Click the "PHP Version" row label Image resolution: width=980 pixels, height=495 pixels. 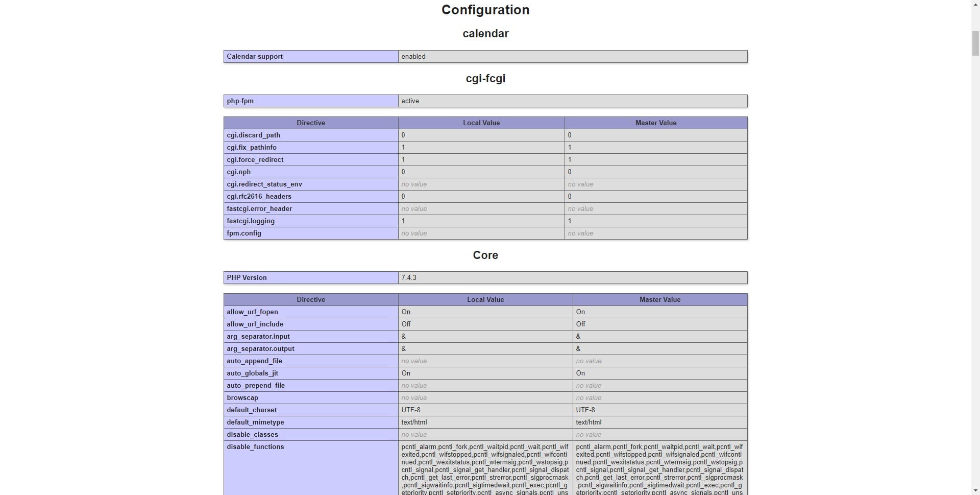[247, 278]
